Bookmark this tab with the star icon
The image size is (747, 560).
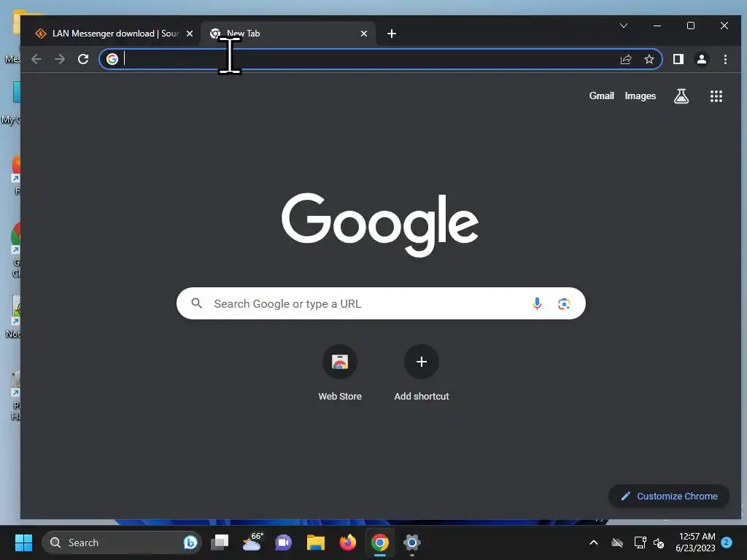click(649, 59)
